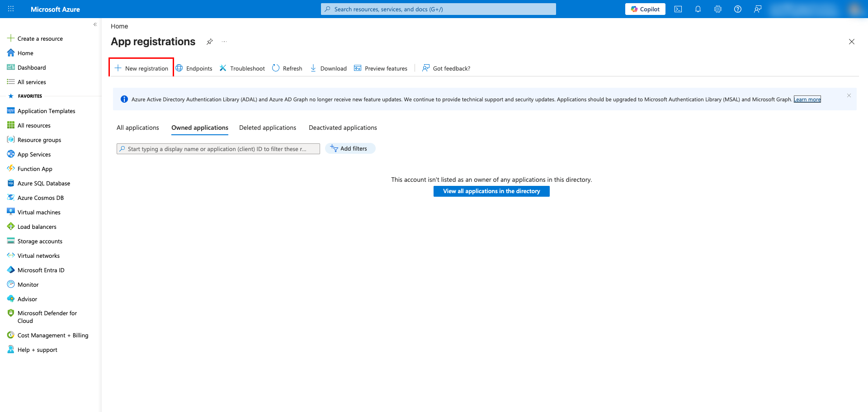Open Function App favorite
This screenshot has width=868, height=412.
coord(35,169)
